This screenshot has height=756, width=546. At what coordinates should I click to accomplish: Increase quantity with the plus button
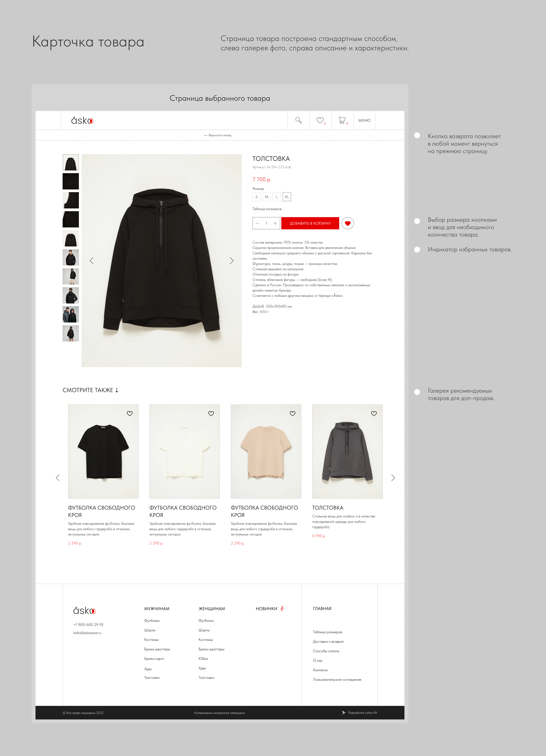click(275, 223)
